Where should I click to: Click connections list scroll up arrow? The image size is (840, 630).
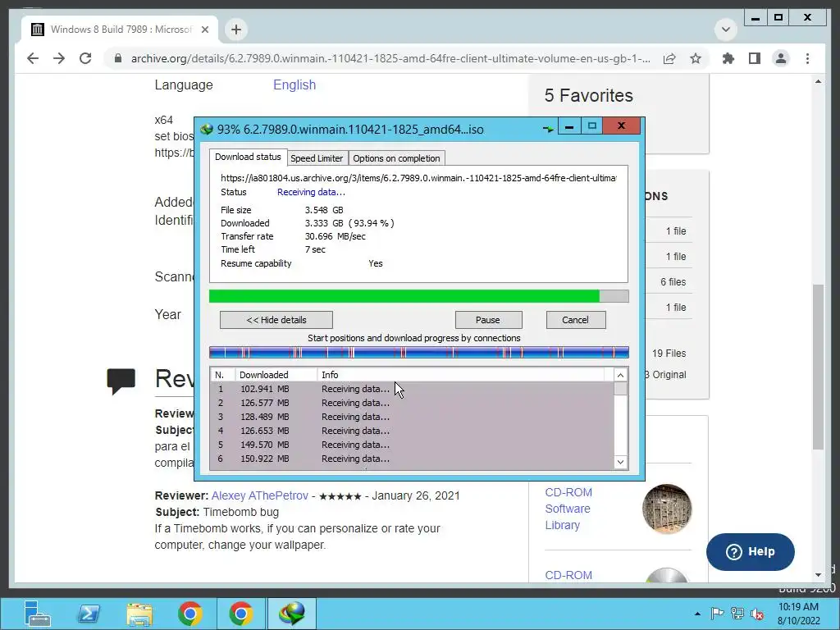[x=620, y=375]
